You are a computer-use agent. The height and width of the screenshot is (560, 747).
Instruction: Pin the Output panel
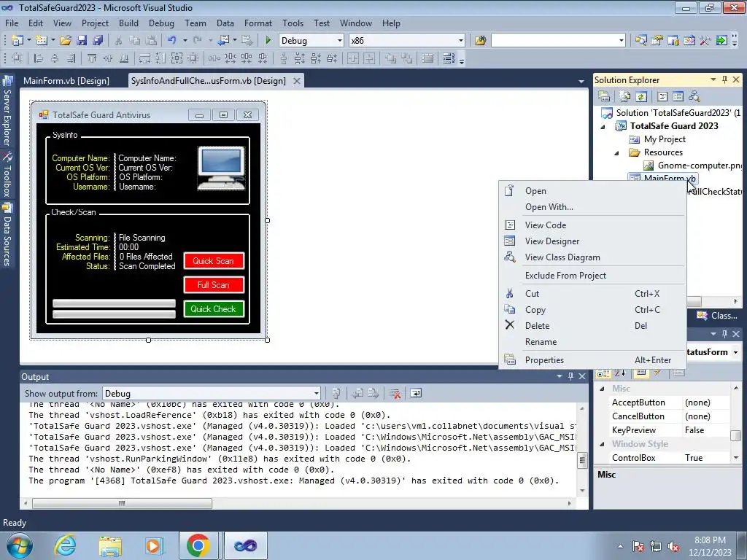570,376
